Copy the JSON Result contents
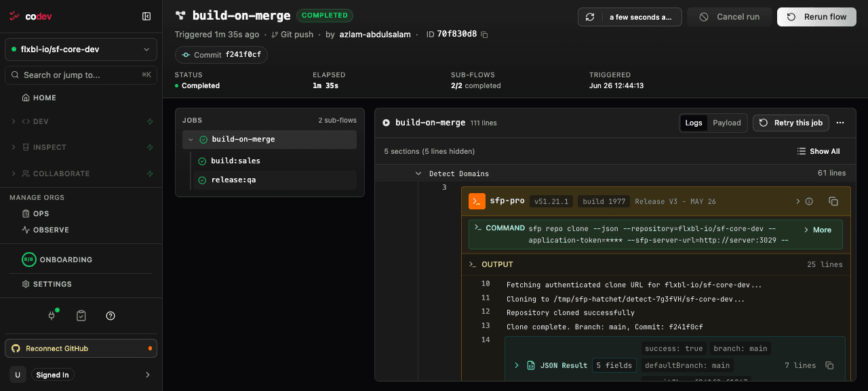 (x=829, y=365)
